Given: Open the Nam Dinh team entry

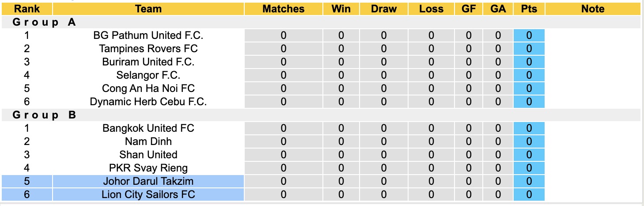Looking at the screenshot, I should [148, 141].
